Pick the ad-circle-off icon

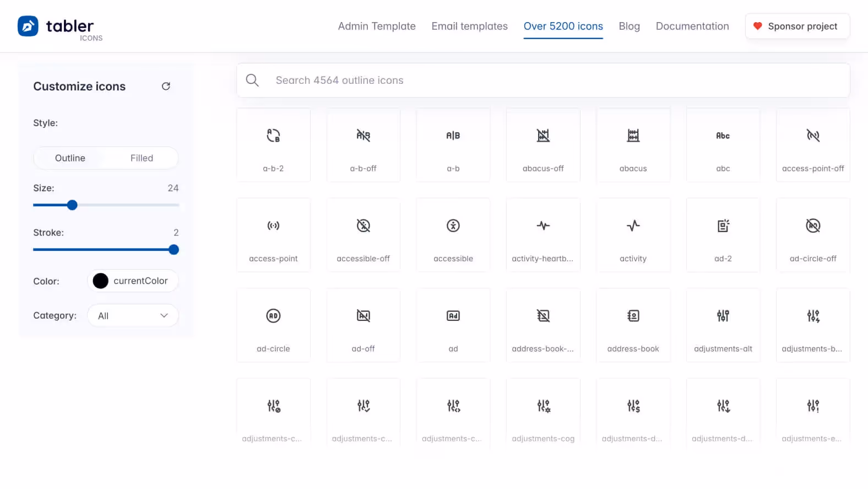(x=813, y=235)
